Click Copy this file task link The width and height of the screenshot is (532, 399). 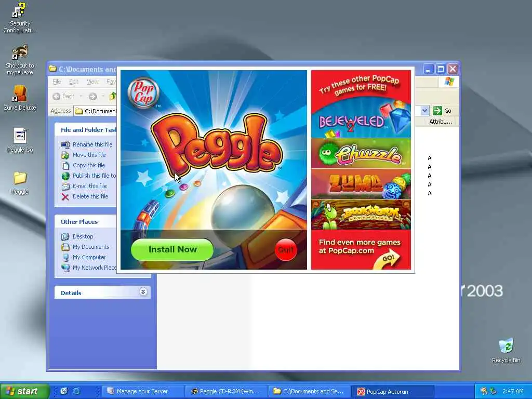coord(89,165)
